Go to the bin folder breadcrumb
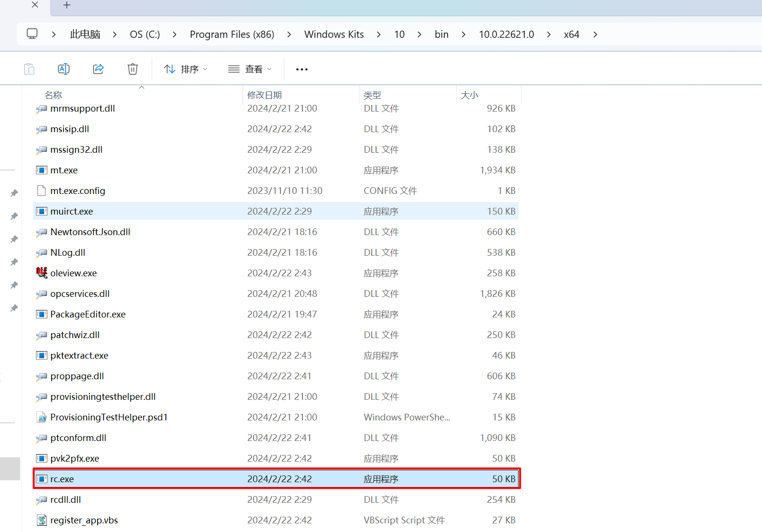762x532 pixels. [441, 34]
